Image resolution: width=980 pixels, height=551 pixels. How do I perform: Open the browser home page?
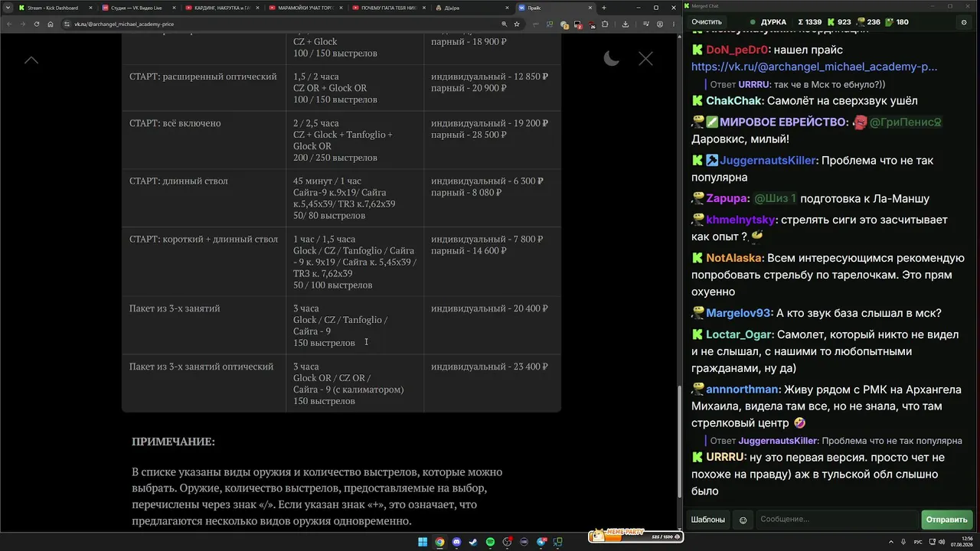pyautogui.click(x=51, y=24)
